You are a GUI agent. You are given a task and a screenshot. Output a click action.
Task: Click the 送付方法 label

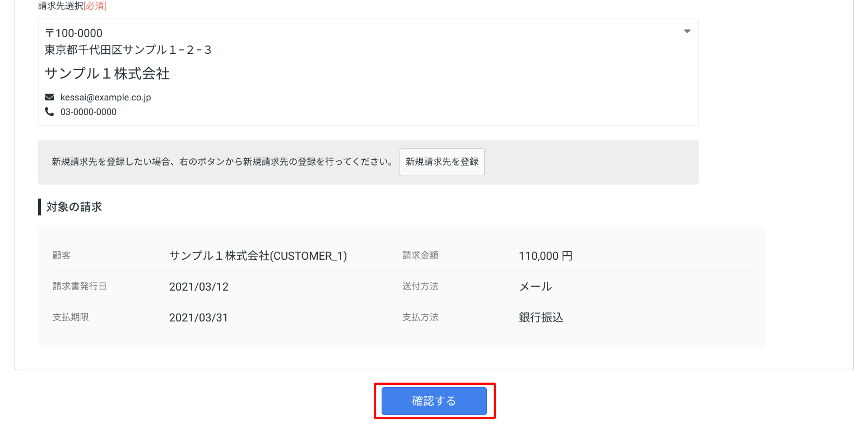(x=420, y=286)
